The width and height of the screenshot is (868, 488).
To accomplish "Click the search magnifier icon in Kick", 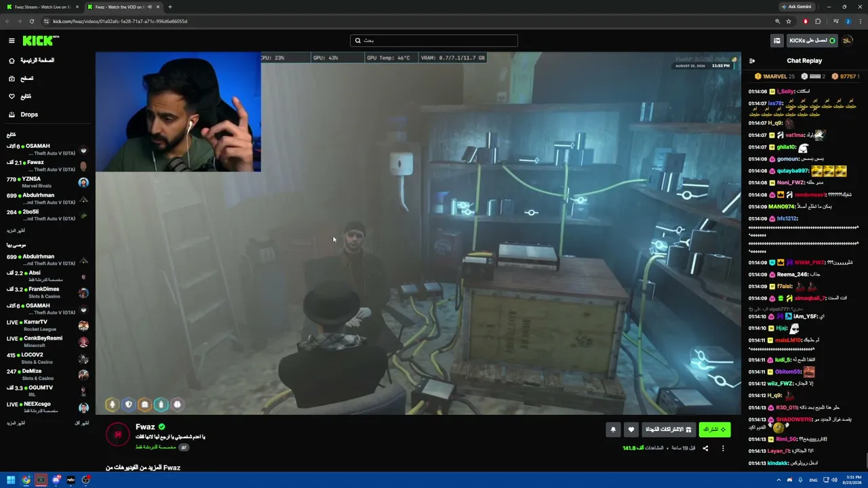I will click(x=358, y=41).
